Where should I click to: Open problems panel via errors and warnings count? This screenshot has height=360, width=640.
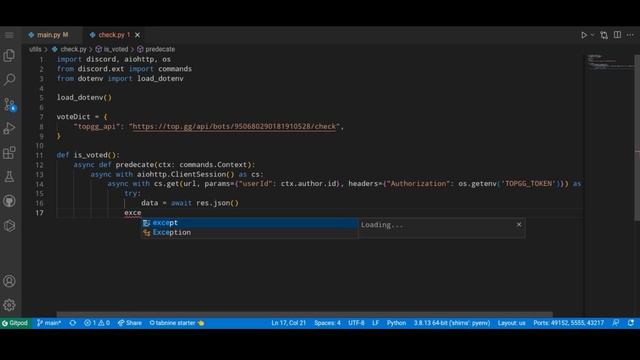pyautogui.click(x=97, y=323)
